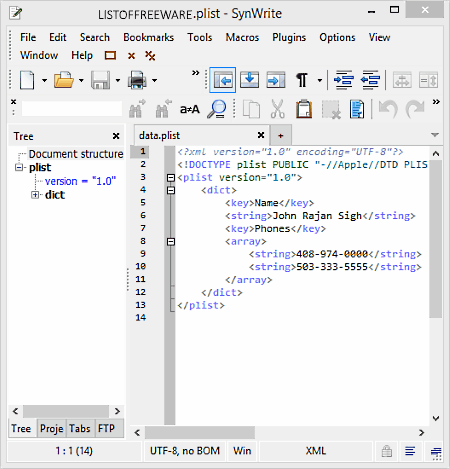Click the Save floppy disk icon
Viewport: 450px width, 469px height.
coord(100,80)
